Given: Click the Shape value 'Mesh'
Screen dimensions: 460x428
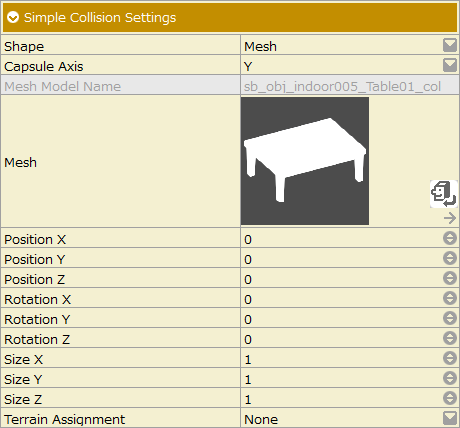Looking at the screenshot, I should click(x=260, y=46).
